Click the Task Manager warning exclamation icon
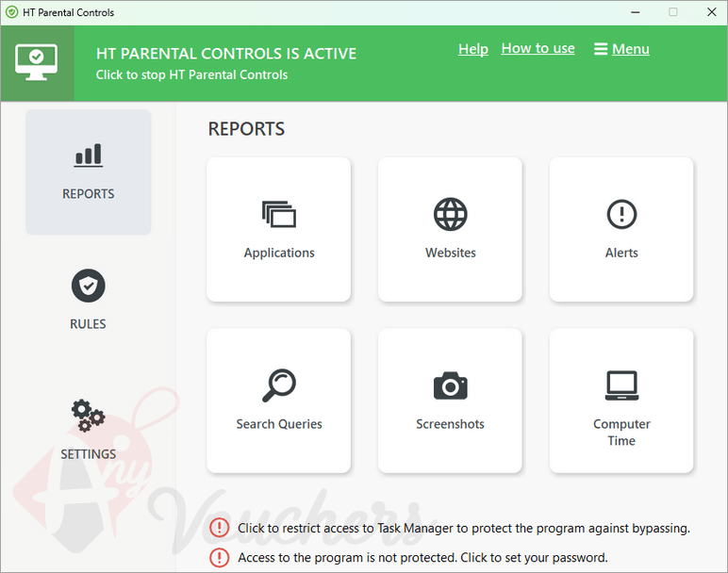This screenshot has width=728, height=573. tap(219, 528)
